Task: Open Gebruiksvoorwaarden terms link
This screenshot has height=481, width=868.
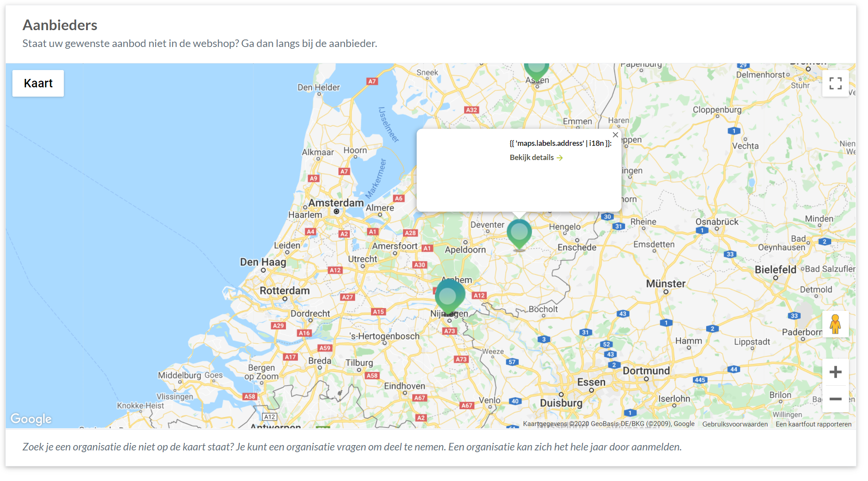Action: pos(735,424)
